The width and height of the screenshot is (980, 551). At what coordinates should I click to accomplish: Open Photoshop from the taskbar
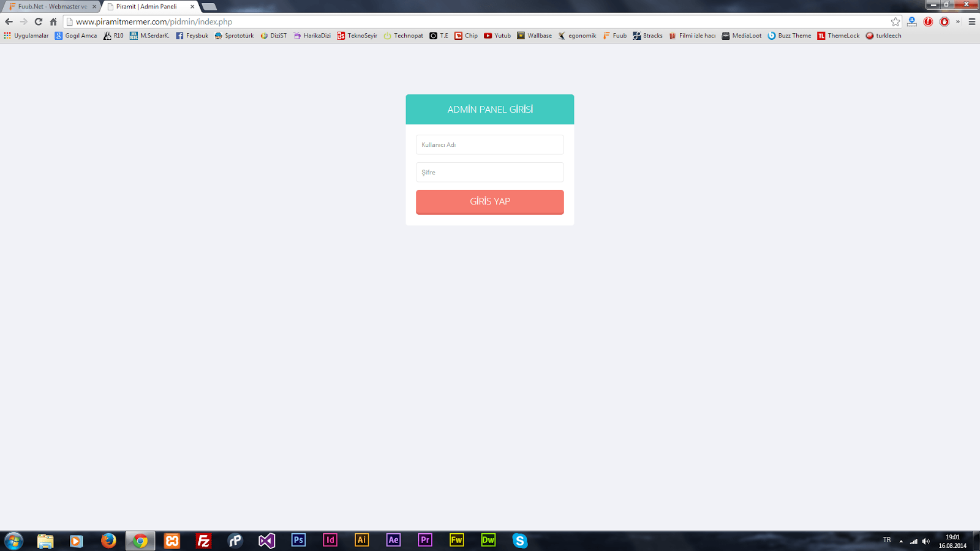(x=298, y=541)
